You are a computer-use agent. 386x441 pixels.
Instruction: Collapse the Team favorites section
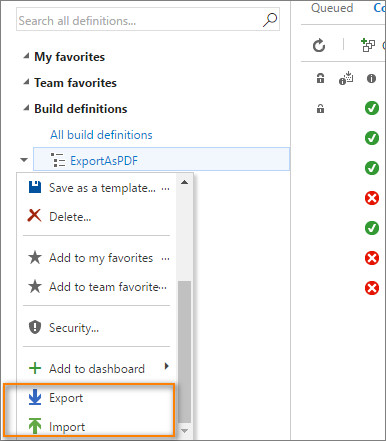26,82
